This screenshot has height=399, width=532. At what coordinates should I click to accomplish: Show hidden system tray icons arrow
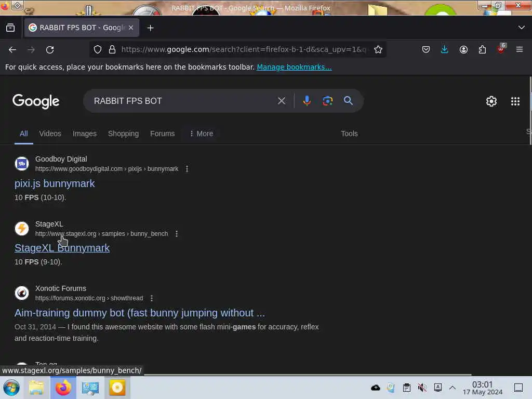pyautogui.click(x=453, y=388)
